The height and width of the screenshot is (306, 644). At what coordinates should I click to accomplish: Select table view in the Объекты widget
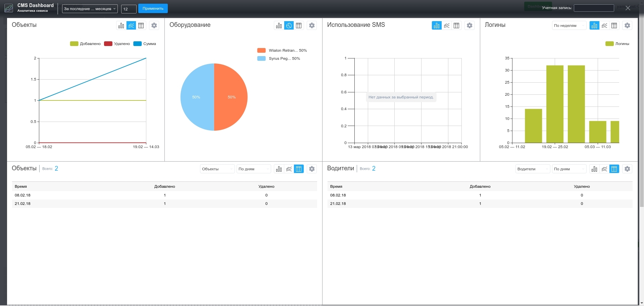(x=141, y=25)
